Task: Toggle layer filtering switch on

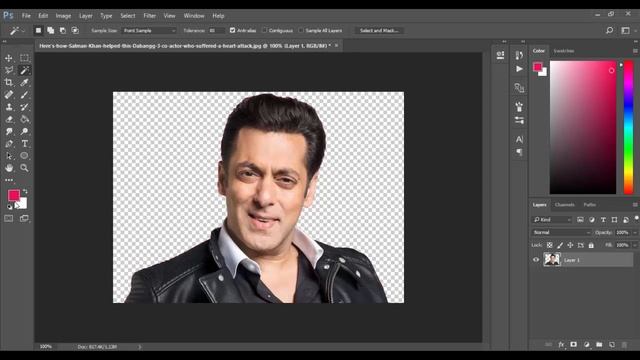Action: pyautogui.click(x=636, y=219)
